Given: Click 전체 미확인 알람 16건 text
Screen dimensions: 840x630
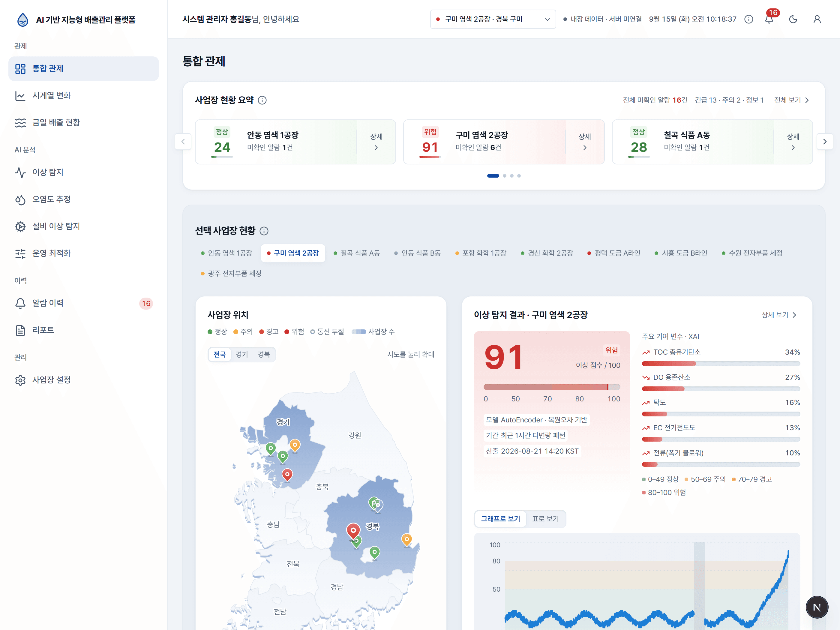Looking at the screenshot, I should (655, 100).
